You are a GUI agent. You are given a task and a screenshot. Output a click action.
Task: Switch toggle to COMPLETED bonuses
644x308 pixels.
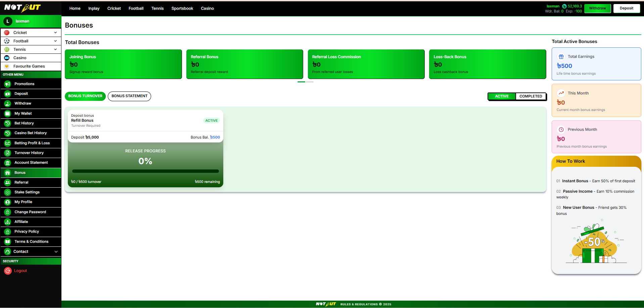coord(531,96)
